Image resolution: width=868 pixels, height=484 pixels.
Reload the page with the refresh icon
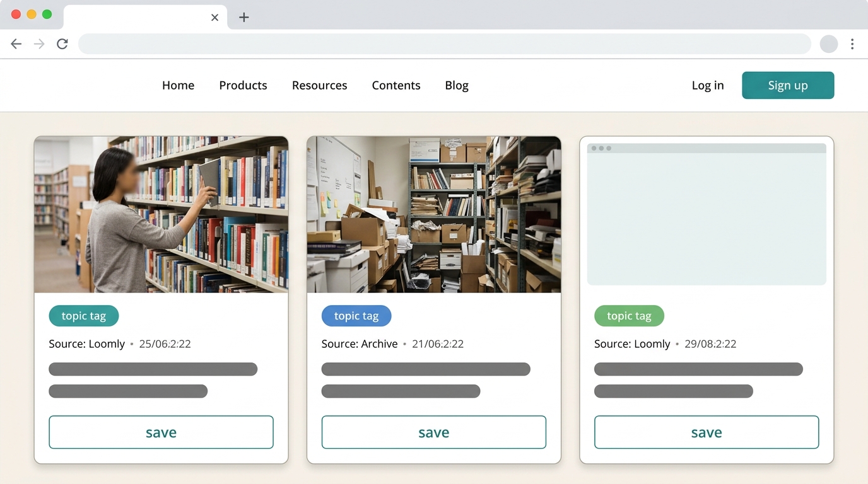coord(62,43)
